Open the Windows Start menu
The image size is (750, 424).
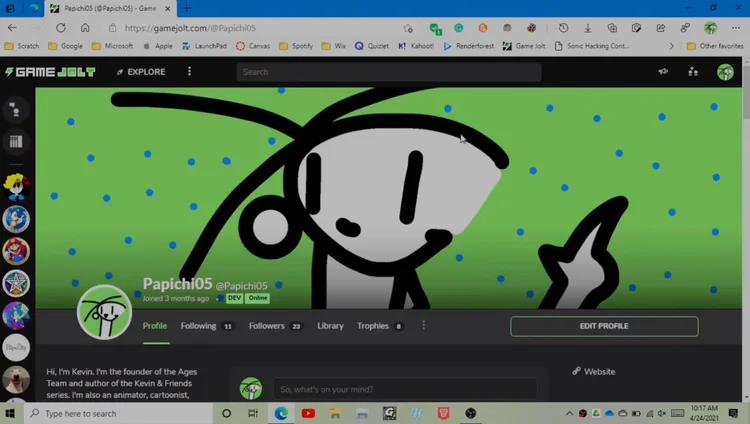point(10,413)
